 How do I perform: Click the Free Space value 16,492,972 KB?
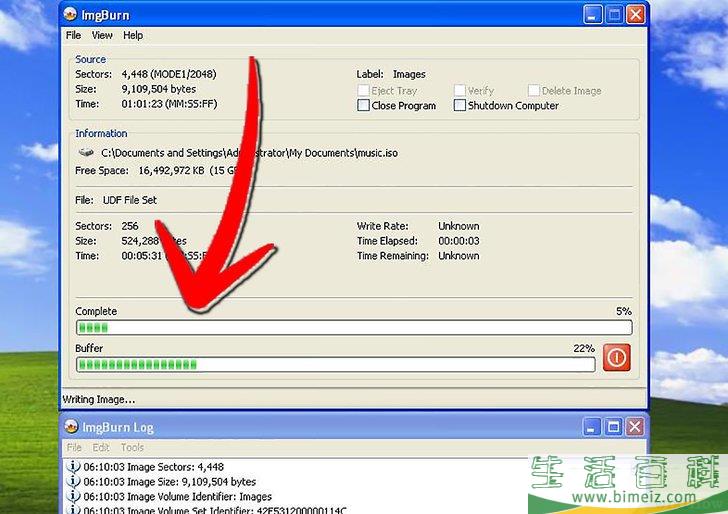click(x=171, y=170)
